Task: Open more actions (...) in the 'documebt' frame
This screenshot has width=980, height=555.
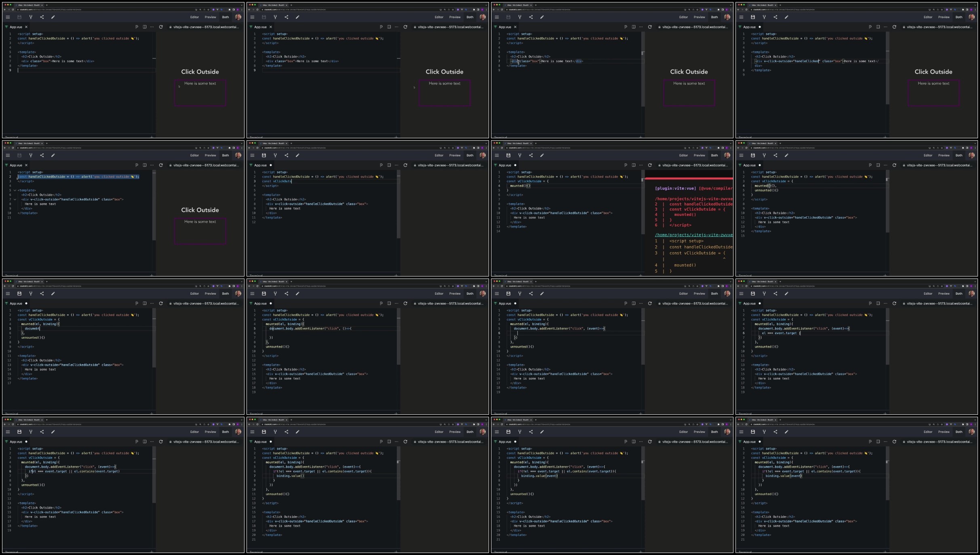Action: tap(152, 303)
